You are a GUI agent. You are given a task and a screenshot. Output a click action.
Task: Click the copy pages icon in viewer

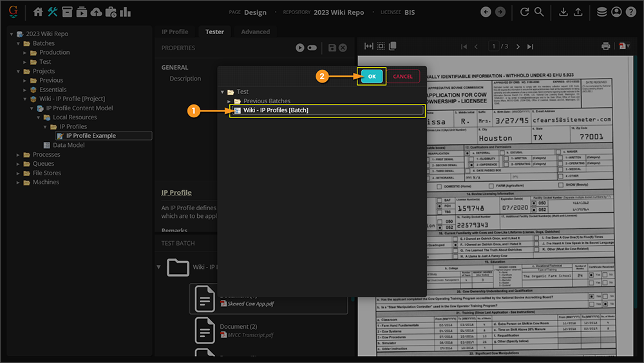[x=393, y=46]
